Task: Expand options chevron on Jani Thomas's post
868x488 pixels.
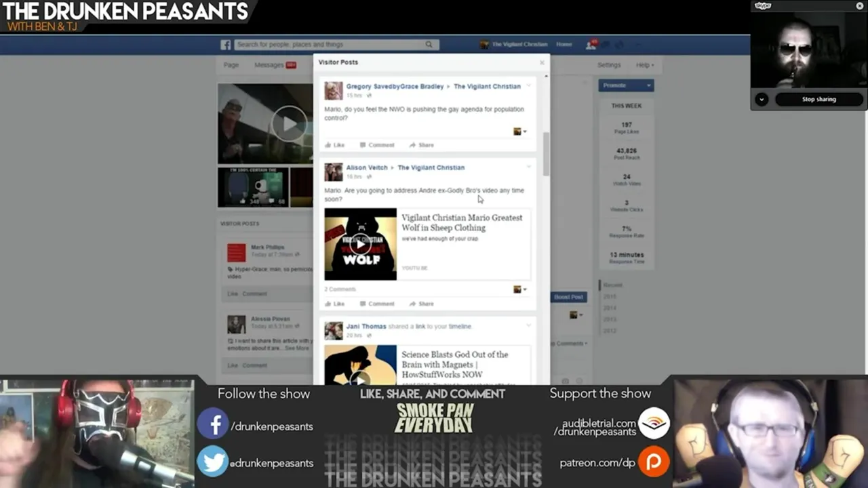Action: 529,326
